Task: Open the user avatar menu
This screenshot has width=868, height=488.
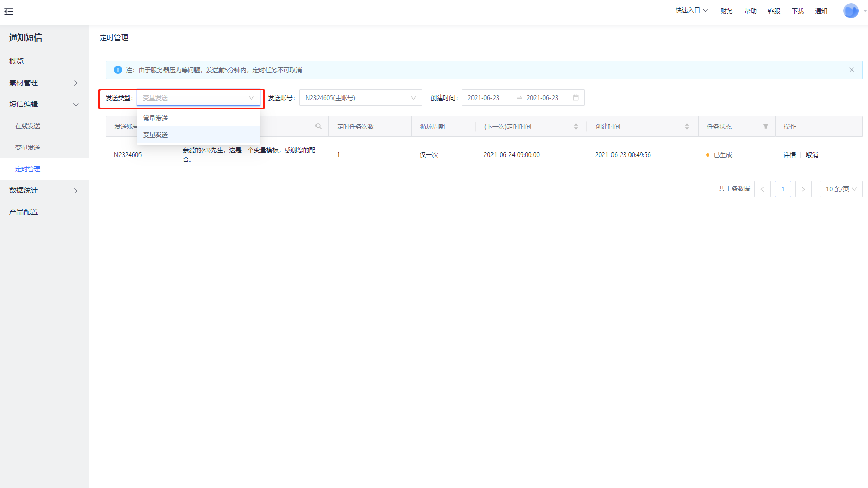Action: tap(851, 11)
